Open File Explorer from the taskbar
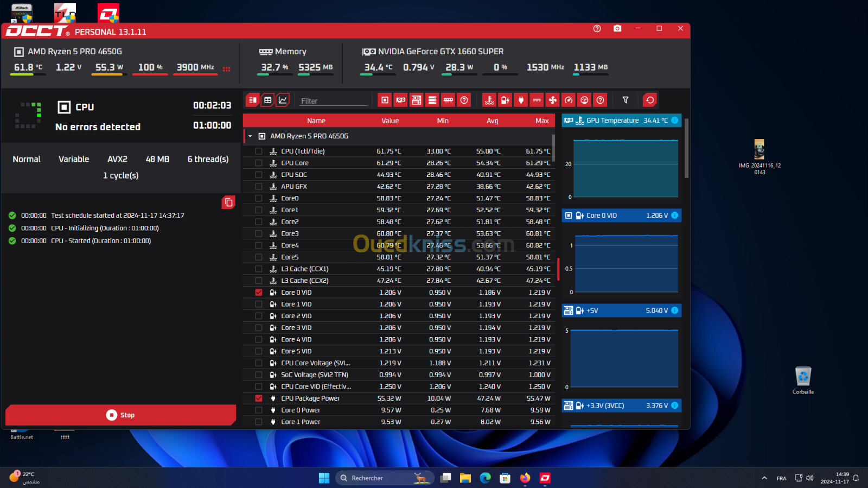 (x=465, y=478)
